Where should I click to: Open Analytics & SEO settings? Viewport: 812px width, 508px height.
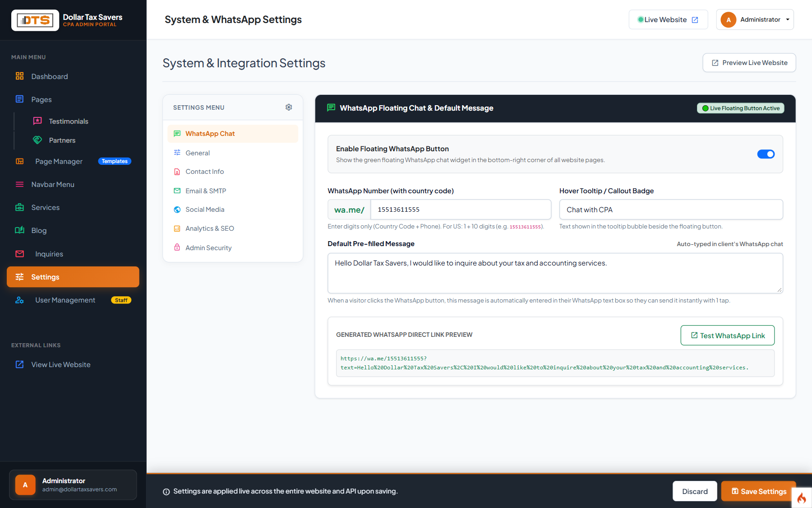point(233,228)
